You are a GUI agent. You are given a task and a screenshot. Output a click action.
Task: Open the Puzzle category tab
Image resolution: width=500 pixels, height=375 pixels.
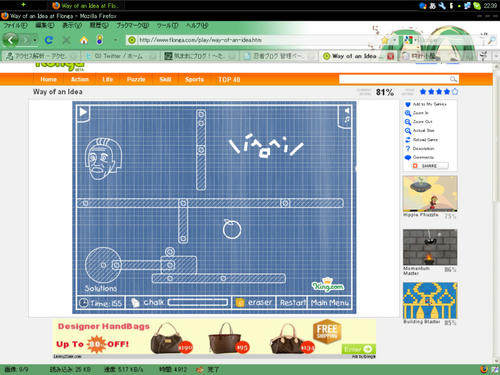tap(136, 79)
